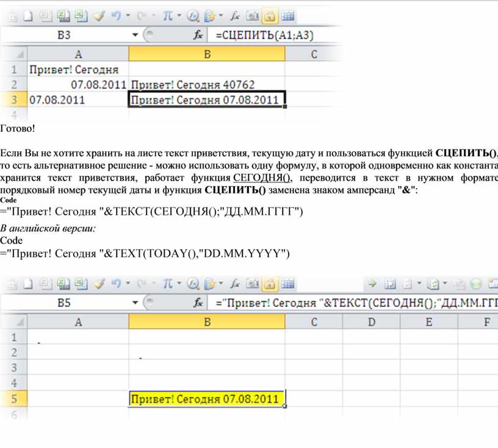Select column A header in the B3 spreadsheet
The image size is (498, 448).
78,54
